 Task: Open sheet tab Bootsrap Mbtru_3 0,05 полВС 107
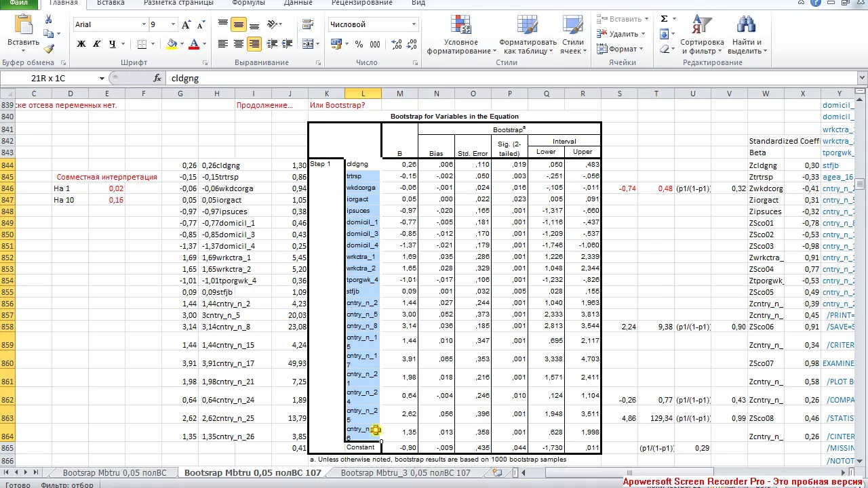click(x=406, y=473)
